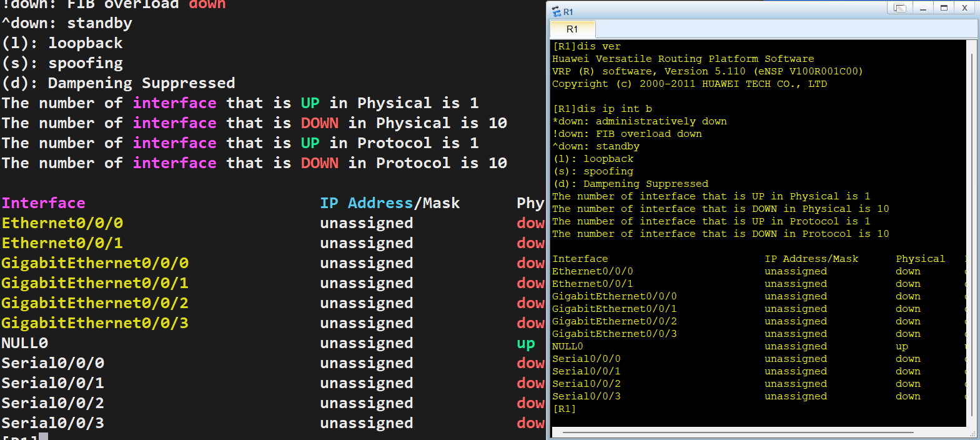Click the 'IP Address/Mask' header in R1 window
980x440 pixels.
click(x=811, y=259)
